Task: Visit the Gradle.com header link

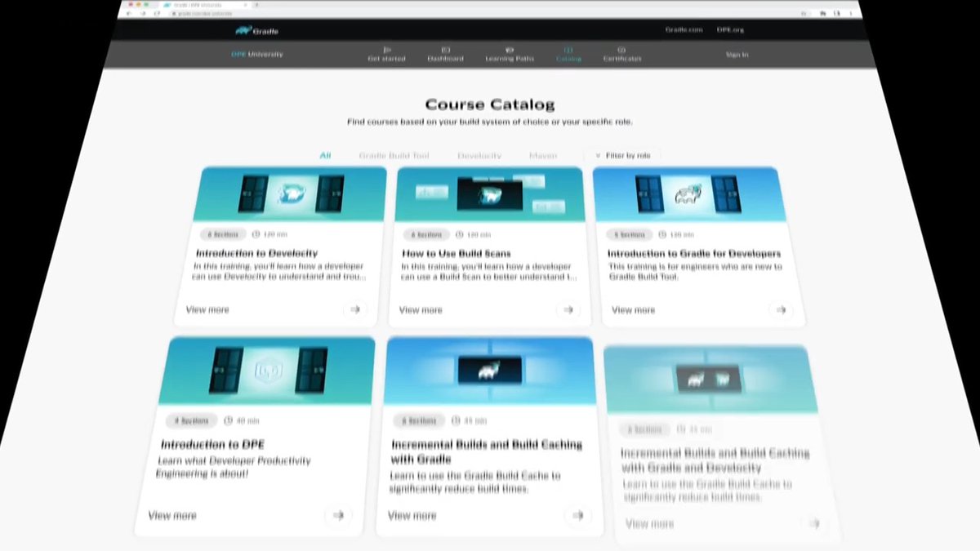Action: [x=684, y=30]
